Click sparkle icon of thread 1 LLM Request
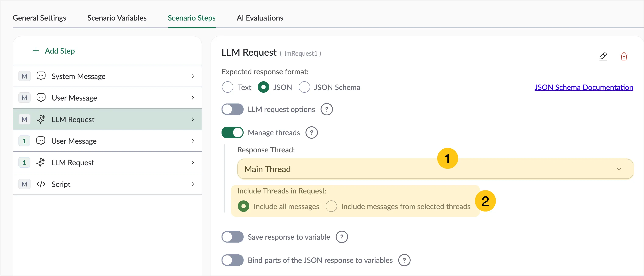 tap(41, 163)
